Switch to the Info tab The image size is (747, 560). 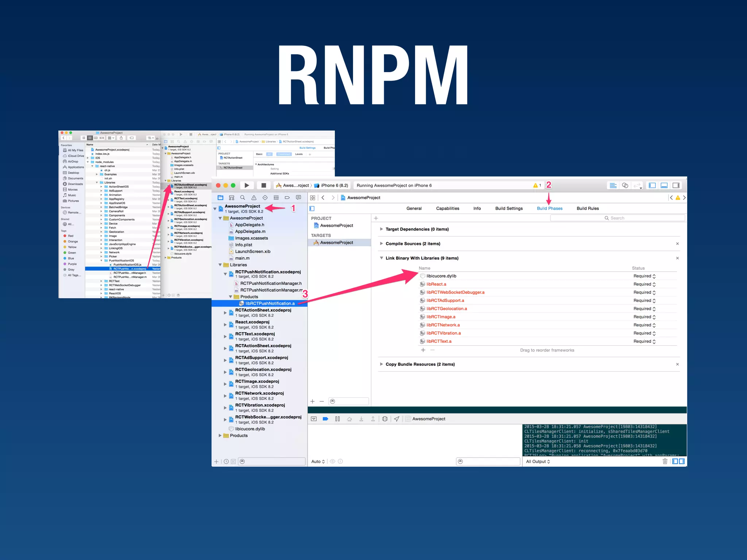point(477,209)
